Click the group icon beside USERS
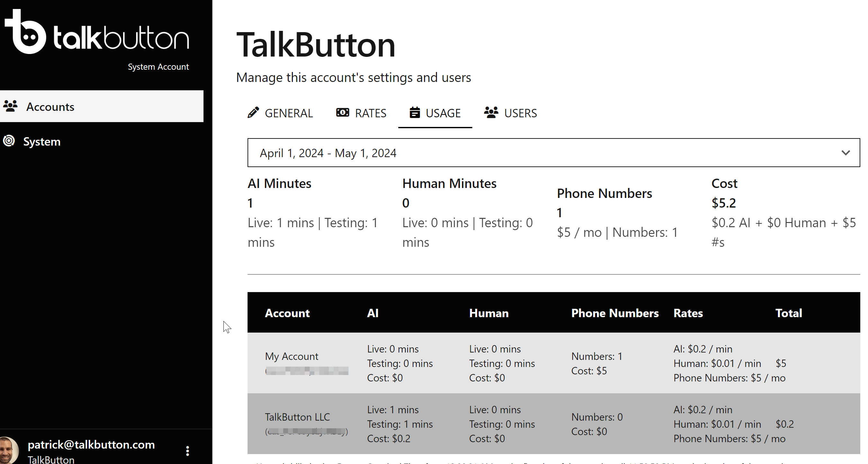Viewport: 868px width, 464px height. click(491, 112)
